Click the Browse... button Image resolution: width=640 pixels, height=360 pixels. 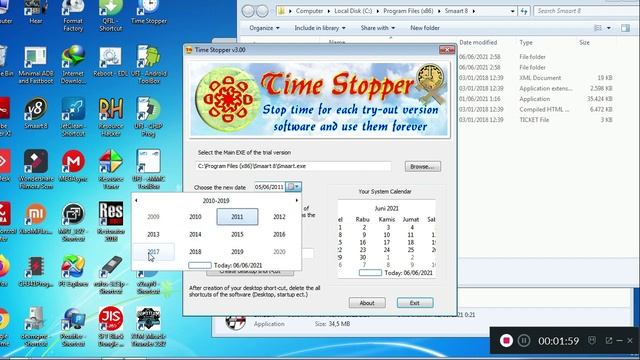[422, 166]
